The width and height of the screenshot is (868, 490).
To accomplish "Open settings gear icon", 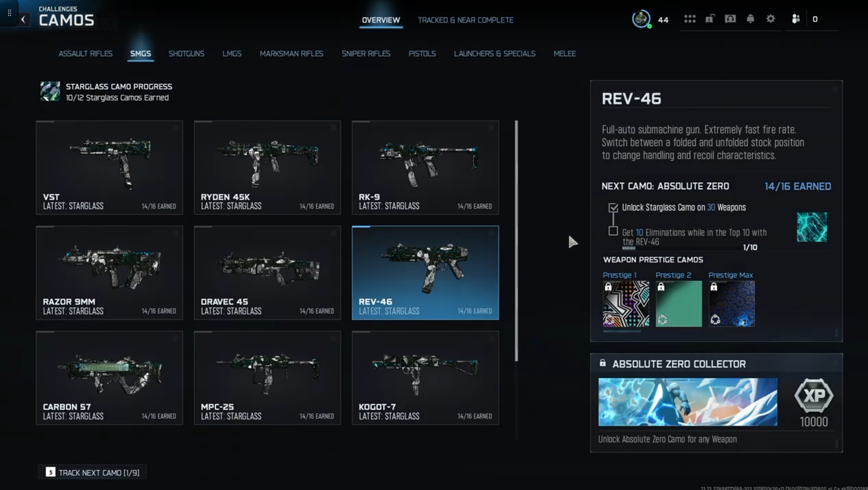I will [771, 19].
